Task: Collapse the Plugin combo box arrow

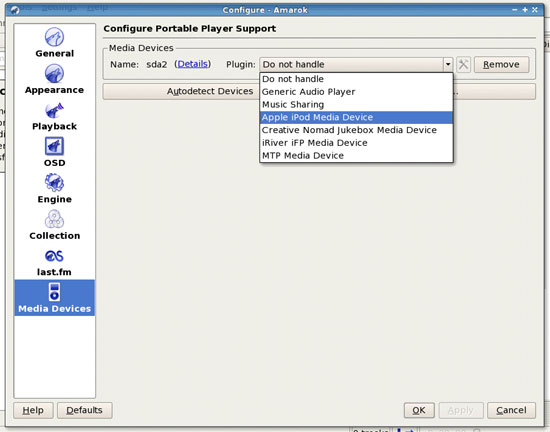Action: (x=448, y=65)
